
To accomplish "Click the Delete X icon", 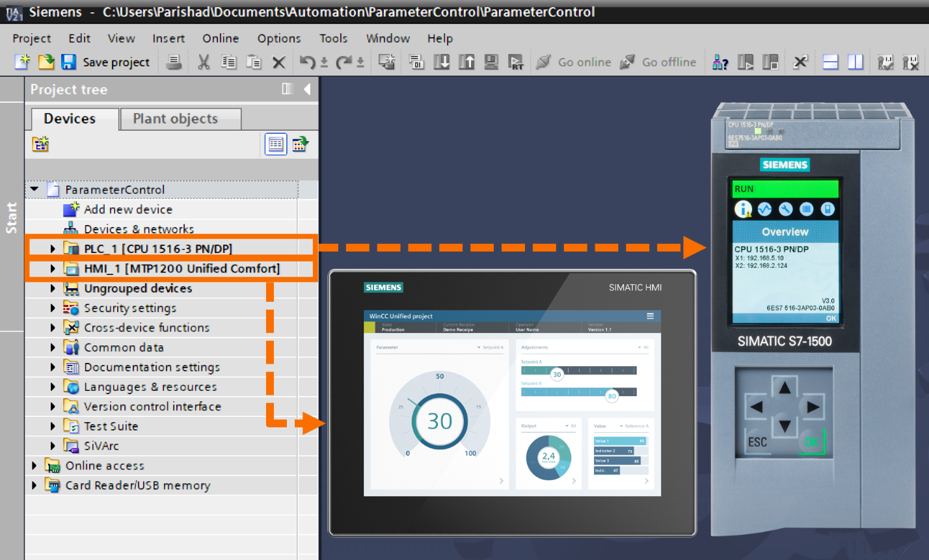I will click(x=278, y=62).
